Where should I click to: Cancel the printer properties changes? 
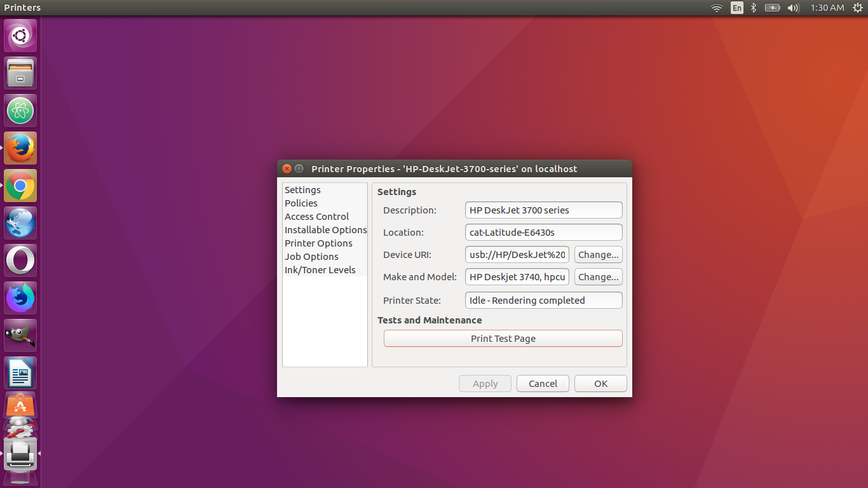pos(543,384)
